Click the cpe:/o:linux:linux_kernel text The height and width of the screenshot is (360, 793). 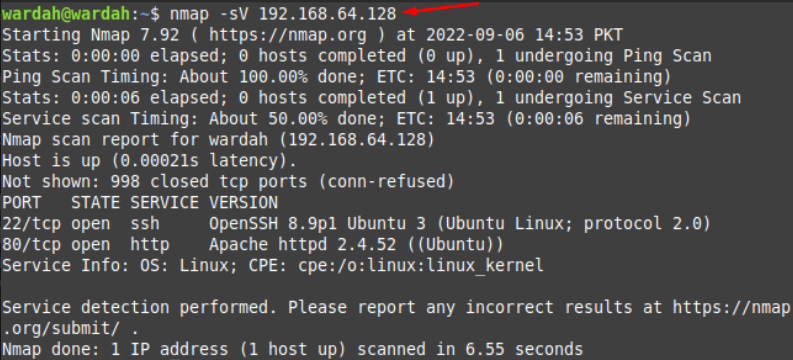click(421, 265)
